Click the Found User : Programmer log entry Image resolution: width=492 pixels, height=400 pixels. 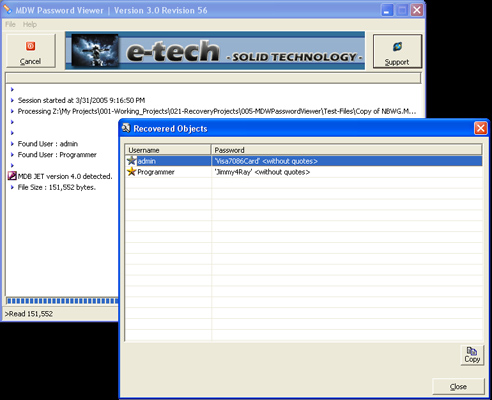(57, 155)
